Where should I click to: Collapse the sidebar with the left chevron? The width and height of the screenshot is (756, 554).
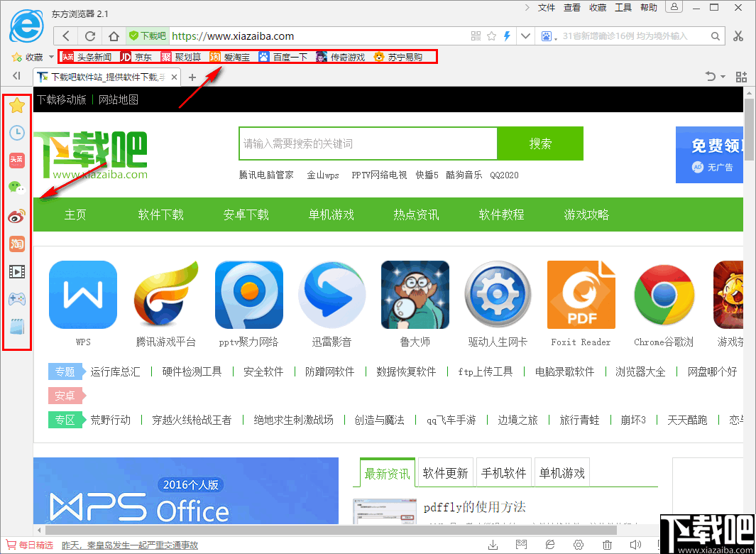coord(17,76)
